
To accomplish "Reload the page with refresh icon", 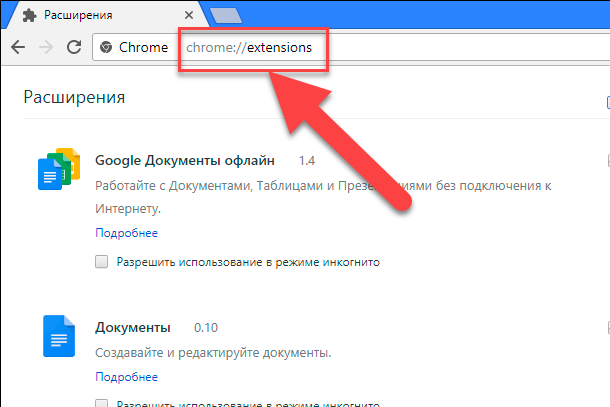I will point(74,47).
